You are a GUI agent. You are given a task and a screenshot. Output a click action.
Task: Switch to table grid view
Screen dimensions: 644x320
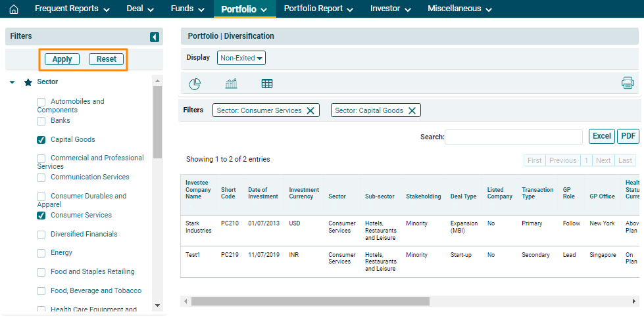(x=267, y=83)
